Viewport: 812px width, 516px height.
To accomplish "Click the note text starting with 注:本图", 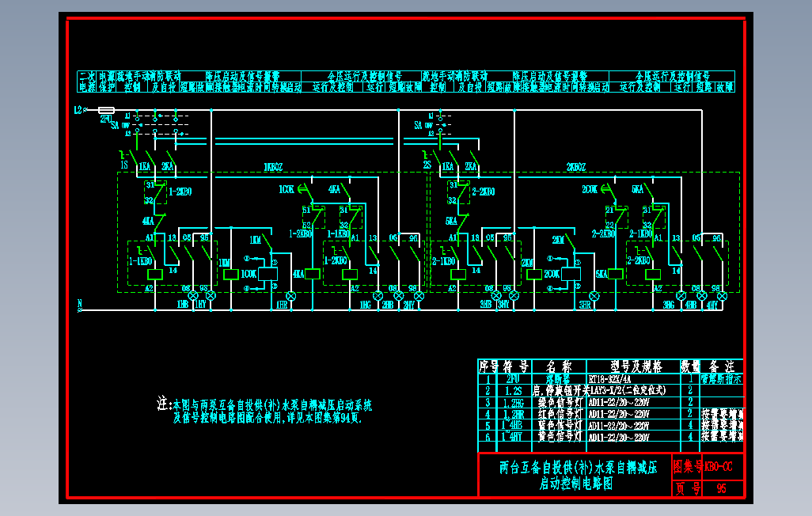I will click(x=264, y=411).
